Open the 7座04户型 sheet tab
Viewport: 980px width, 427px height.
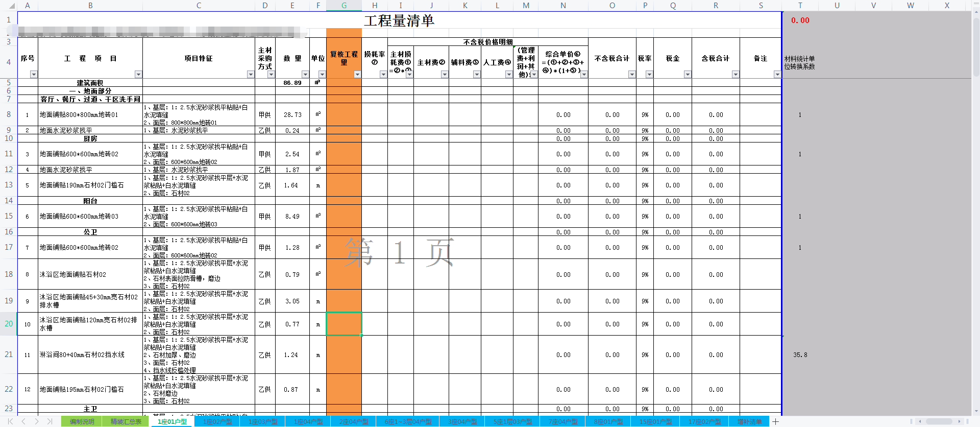tap(563, 421)
